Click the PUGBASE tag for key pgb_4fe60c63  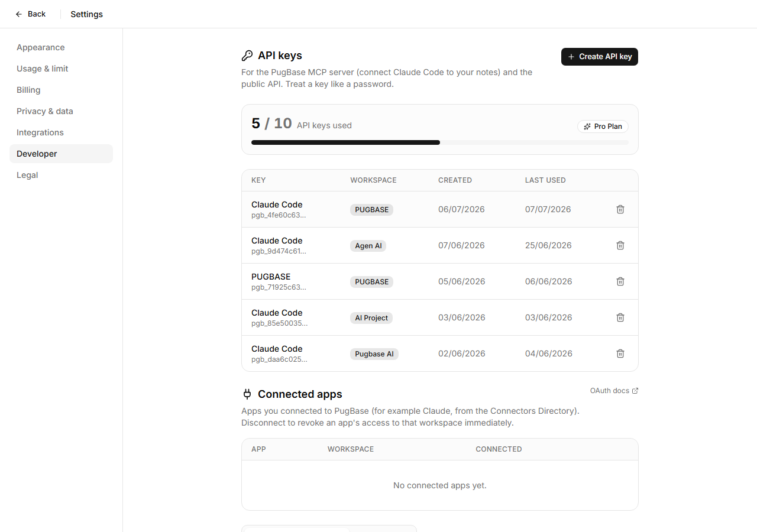coord(372,210)
